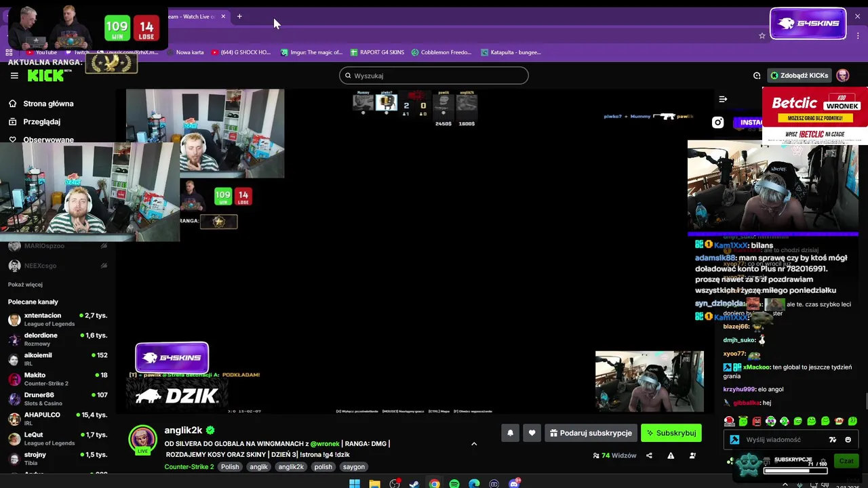Click krzyhu999 username in chat
Image resolution: width=868 pixels, height=488 pixels.
739,390
